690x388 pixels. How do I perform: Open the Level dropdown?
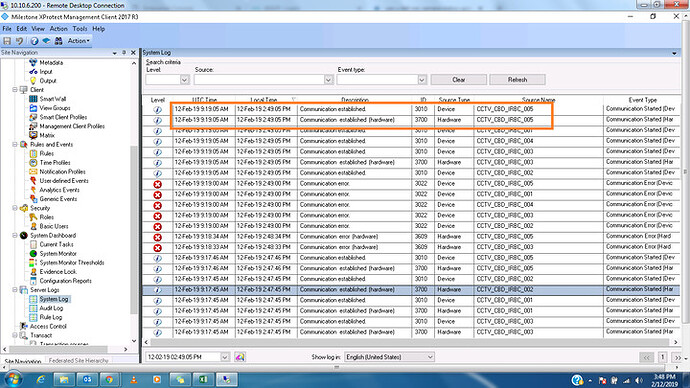pos(184,80)
